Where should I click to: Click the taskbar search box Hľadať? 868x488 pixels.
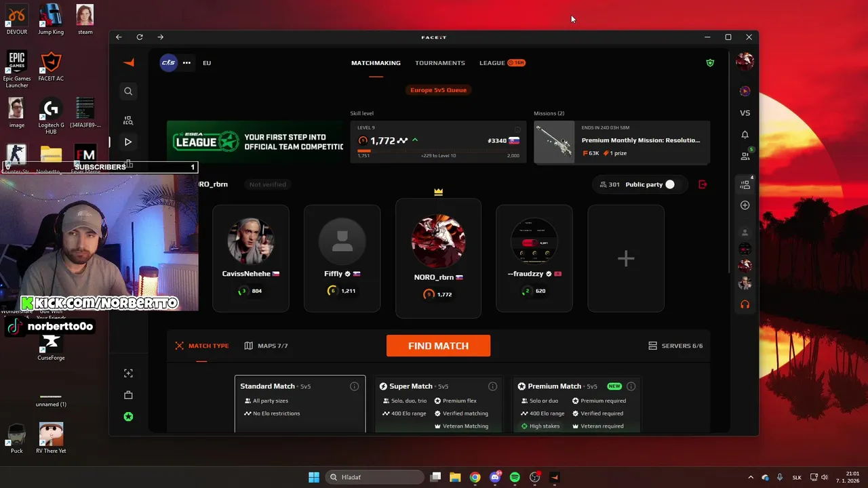(x=375, y=477)
